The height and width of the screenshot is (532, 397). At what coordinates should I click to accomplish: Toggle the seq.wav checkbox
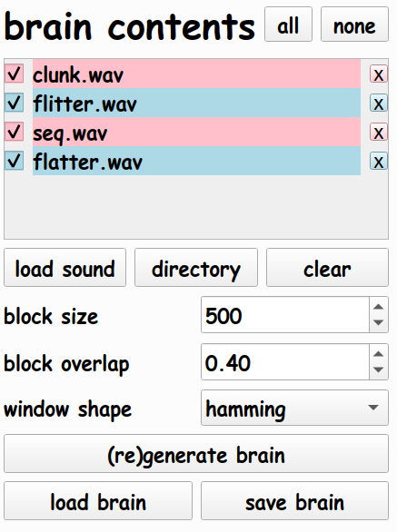tap(15, 132)
